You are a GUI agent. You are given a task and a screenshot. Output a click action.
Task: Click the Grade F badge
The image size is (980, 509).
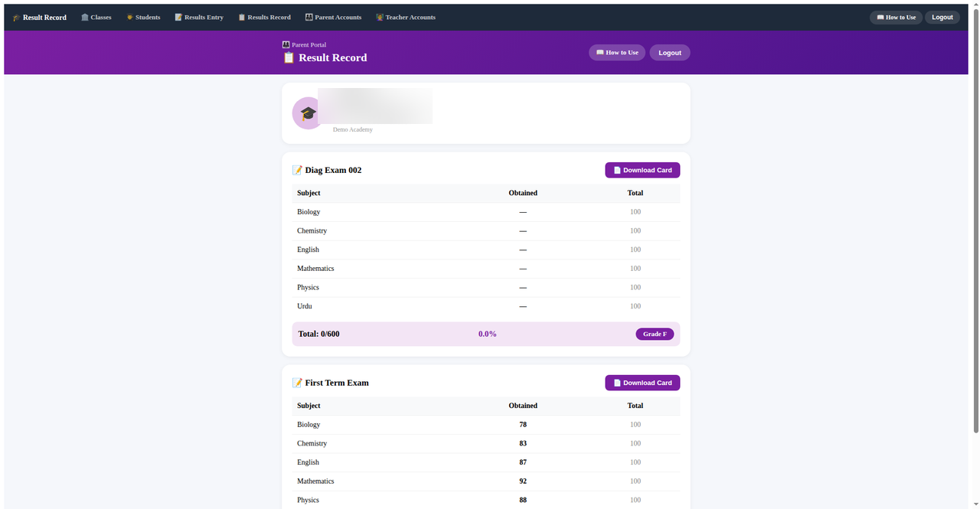pyautogui.click(x=655, y=334)
